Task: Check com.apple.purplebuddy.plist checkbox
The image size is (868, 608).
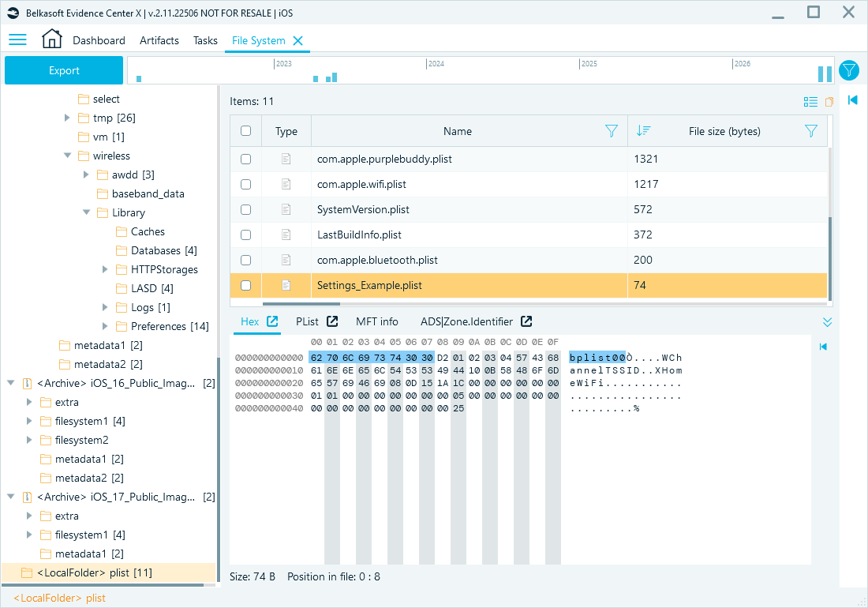Action: click(245, 159)
